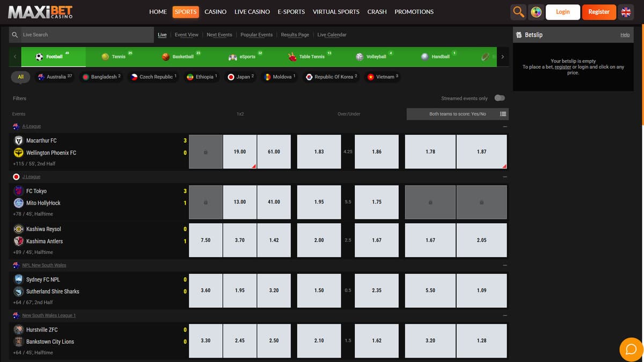Filter by the Vietnam flag chip

(383, 77)
